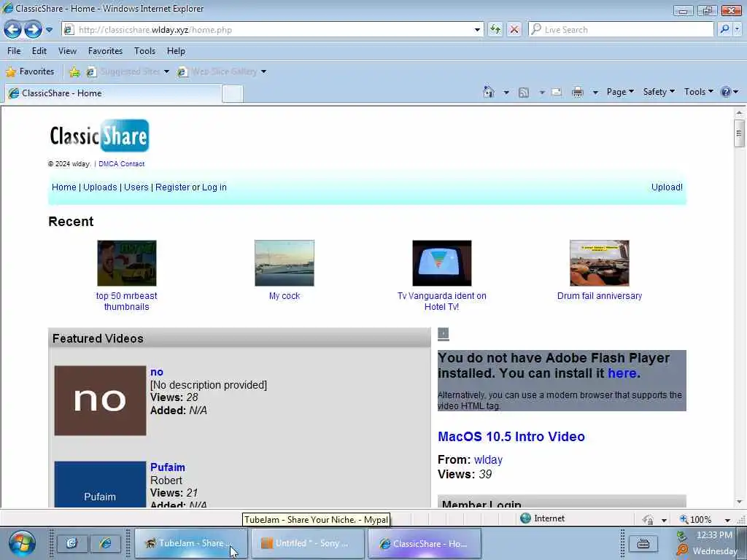Open the Windows Start orb
Screen dimensions: 747x560
point(22,544)
